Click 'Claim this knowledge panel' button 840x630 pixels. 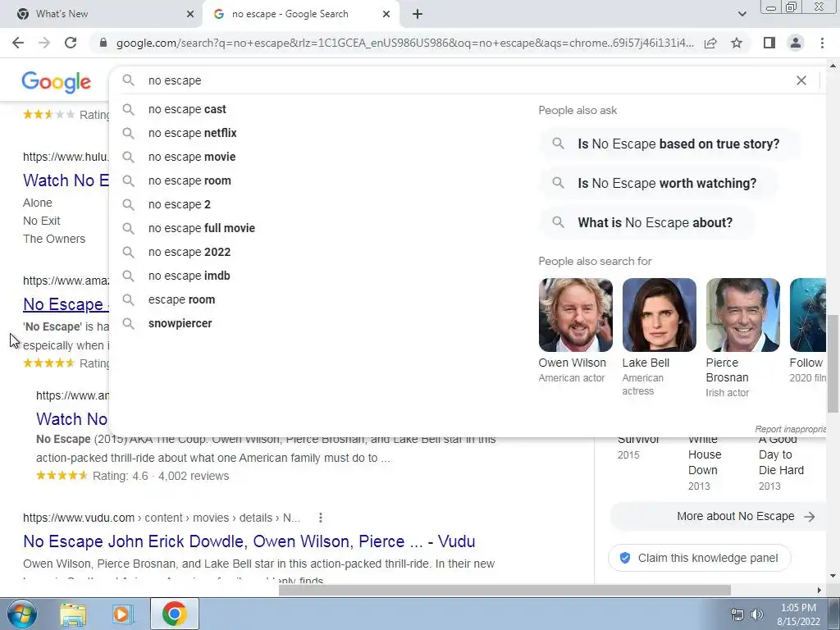pos(699,558)
